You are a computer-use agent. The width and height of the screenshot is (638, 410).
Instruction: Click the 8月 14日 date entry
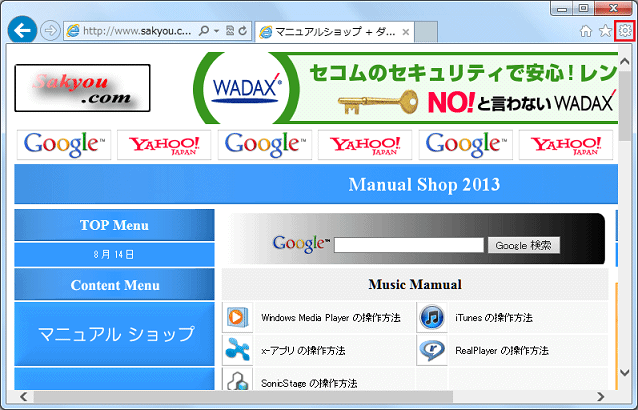tap(114, 255)
